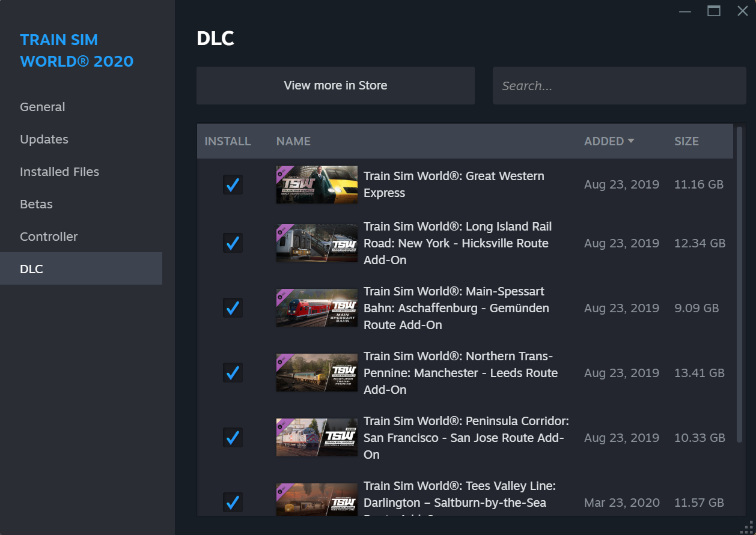The image size is (756, 535).
Task: Click the '10.33 GB' size value
Action: click(700, 438)
